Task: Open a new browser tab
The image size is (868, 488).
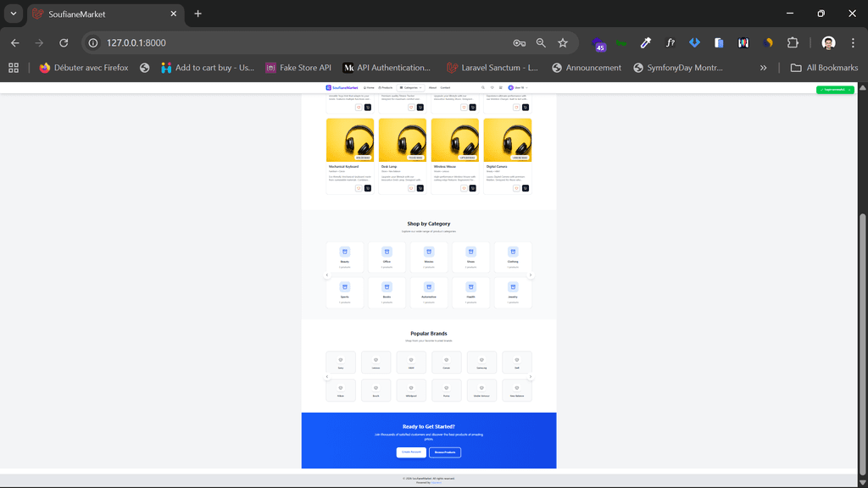Action: pos(198,14)
